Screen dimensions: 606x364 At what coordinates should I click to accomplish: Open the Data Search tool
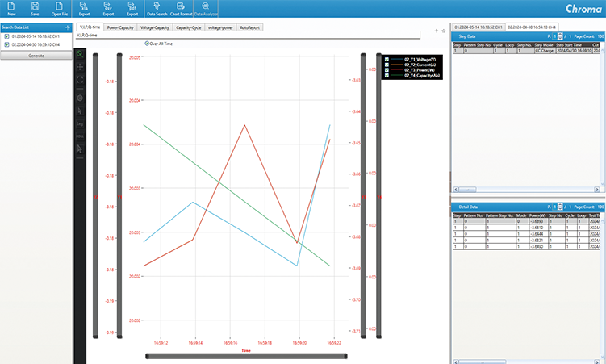click(x=157, y=8)
